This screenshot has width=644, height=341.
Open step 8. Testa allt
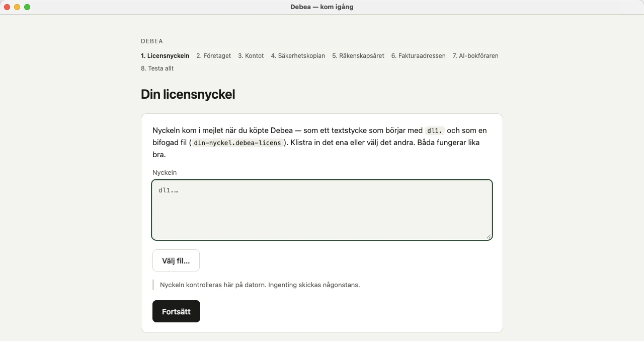(x=157, y=69)
